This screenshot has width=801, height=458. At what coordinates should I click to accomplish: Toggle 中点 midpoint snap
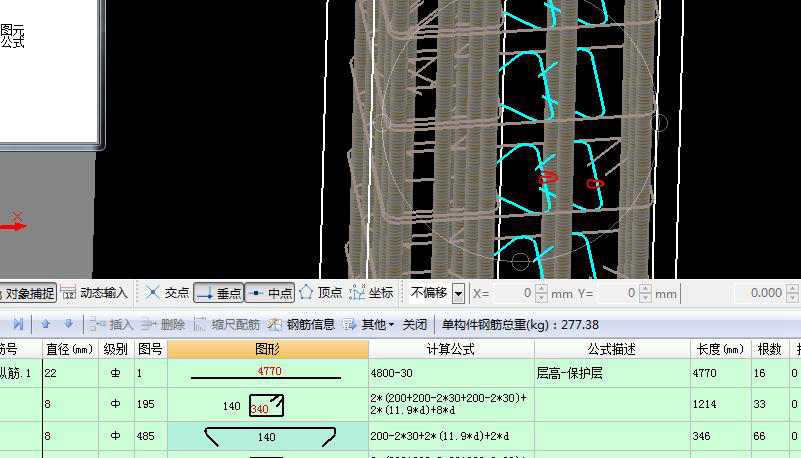tap(270, 294)
